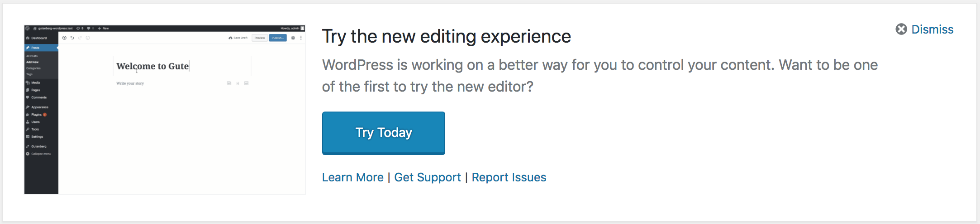
Task: Select Plugins in the preview sidebar
Action: click(36, 114)
